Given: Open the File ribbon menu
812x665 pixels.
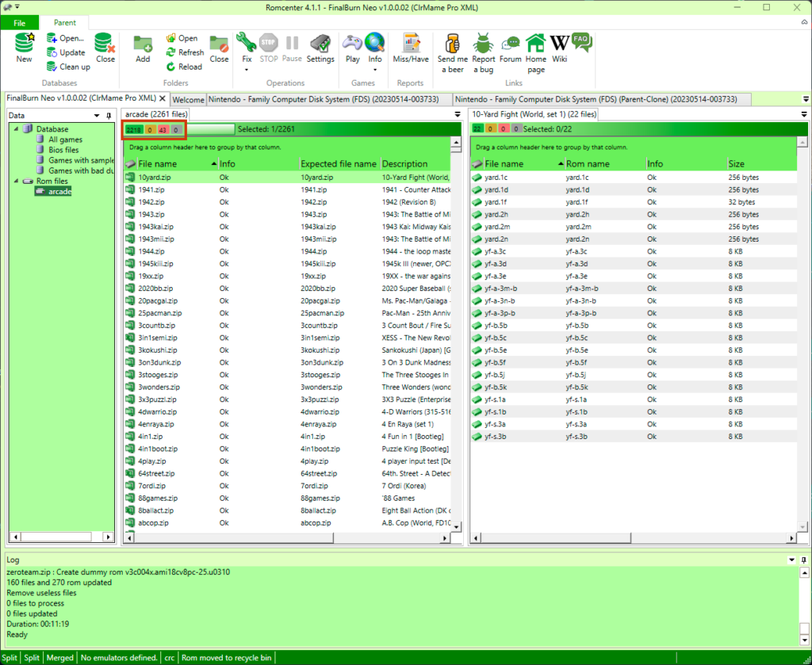Looking at the screenshot, I should point(20,23).
